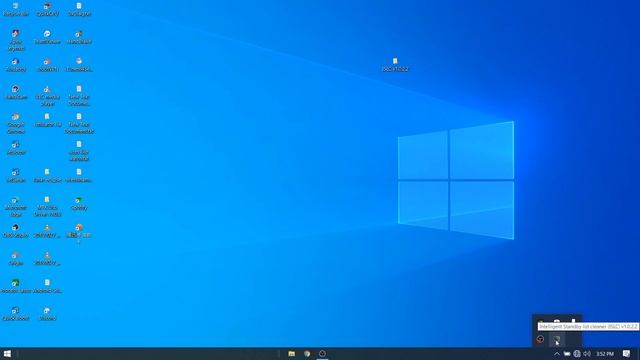Viewport: 640px width, 360px height.
Task: Launch File Explorer from the taskbar
Action: tap(291, 353)
